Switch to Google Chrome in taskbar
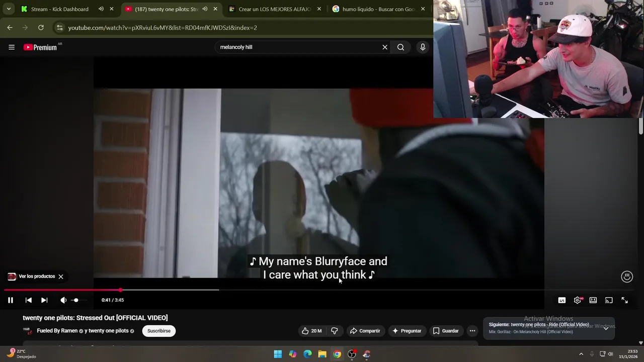Screen dimensions: 644x362 [x=337, y=354]
